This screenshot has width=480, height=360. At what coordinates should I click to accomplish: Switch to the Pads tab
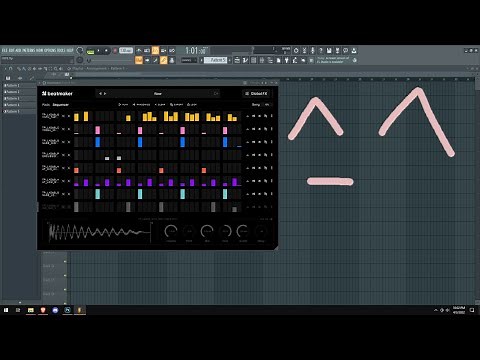coord(46,105)
